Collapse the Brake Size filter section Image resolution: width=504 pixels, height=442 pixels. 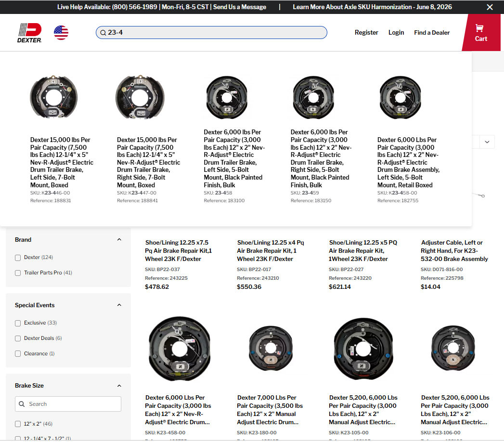(x=119, y=385)
